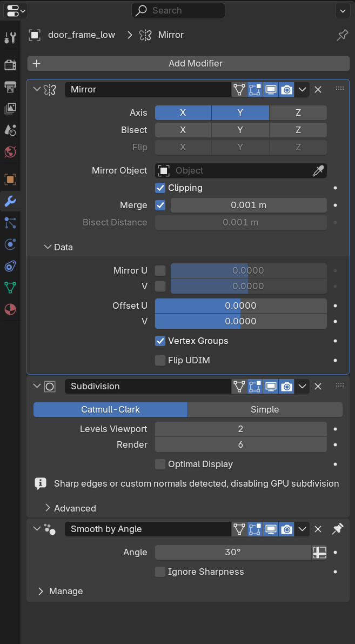
Task: Enable Optimal Display checkbox
Action: click(x=160, y=464)
